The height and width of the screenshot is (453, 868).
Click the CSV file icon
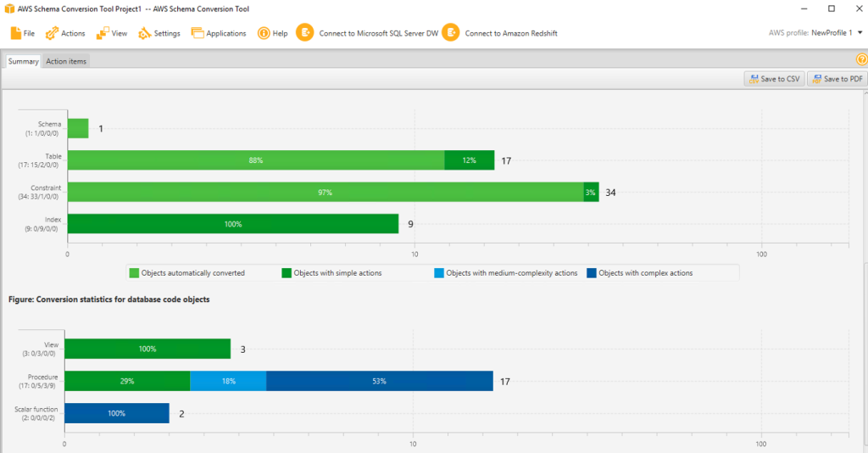tap(754, 79)
